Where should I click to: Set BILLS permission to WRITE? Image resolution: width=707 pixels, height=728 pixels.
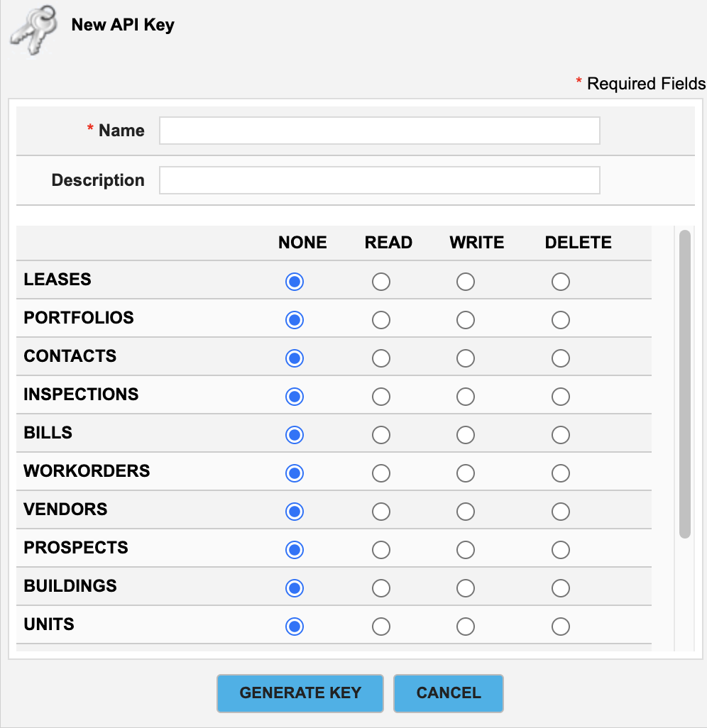tap(466, 435)
